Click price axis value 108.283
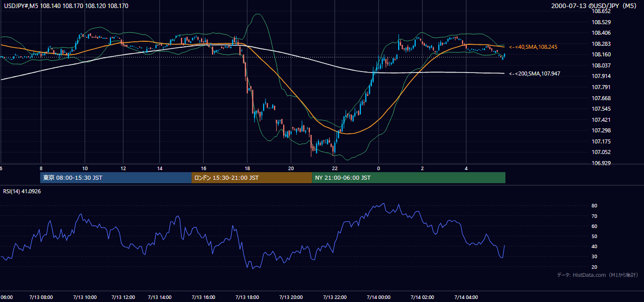 (x=601, y=44)
